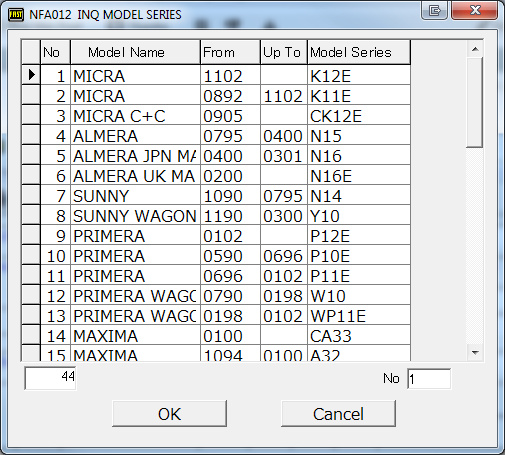Click the Cancel button
The height and width of the screenshot is (455, 505).
338,414
